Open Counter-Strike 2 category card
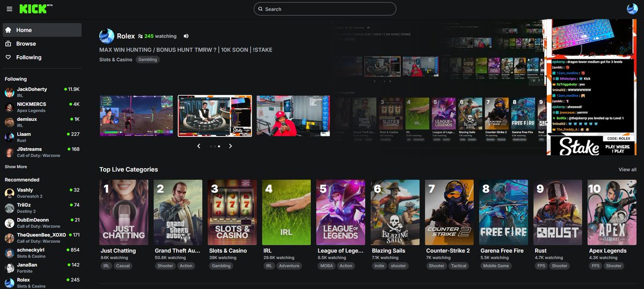Image resolution: width=644 pixels, height=289 pixels. (449, 213)
